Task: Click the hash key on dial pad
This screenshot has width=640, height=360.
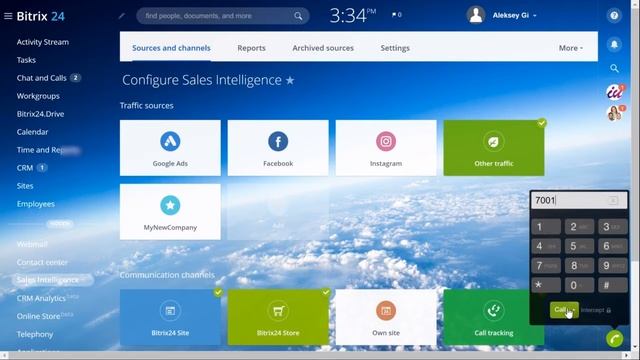Action: click(x=613, y=285)
